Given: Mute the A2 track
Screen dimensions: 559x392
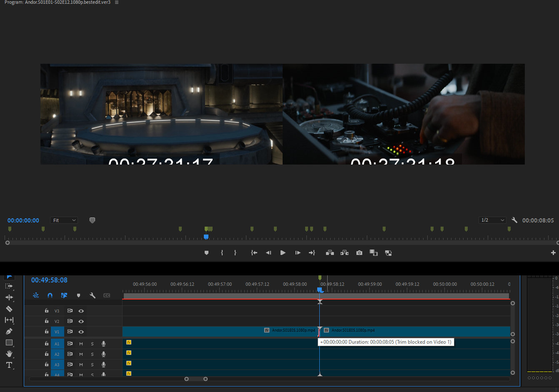Looking at the screenshot, I should pyautogui.click(x=81, y=354).
